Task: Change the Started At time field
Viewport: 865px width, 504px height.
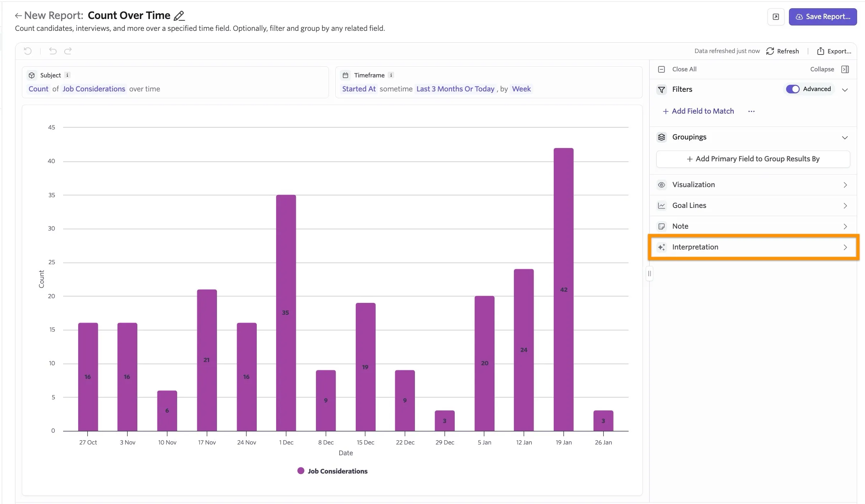Action: tap(359, 89)
